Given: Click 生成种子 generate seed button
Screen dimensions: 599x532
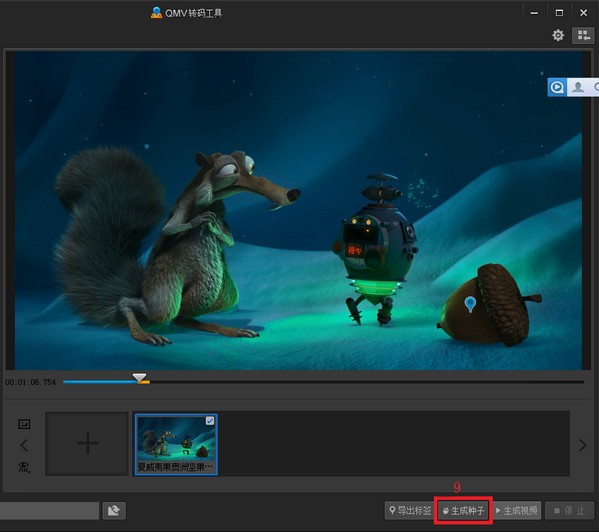Looking at the screenshot, I should (x=463, y=511).
